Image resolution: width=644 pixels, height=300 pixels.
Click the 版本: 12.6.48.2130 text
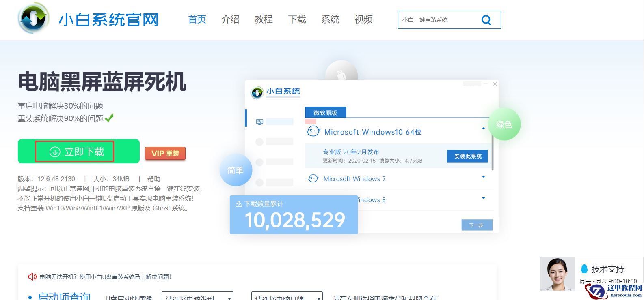click(47, 179)
